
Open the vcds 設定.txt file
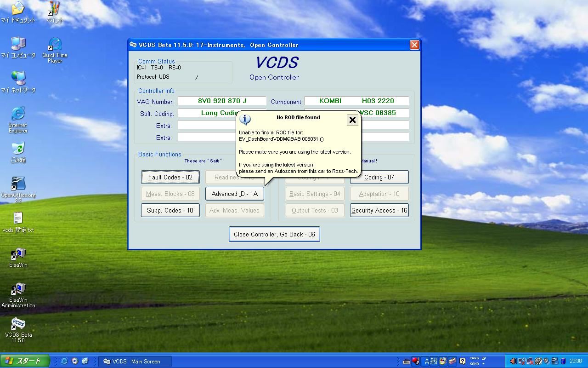click(18, 222)
